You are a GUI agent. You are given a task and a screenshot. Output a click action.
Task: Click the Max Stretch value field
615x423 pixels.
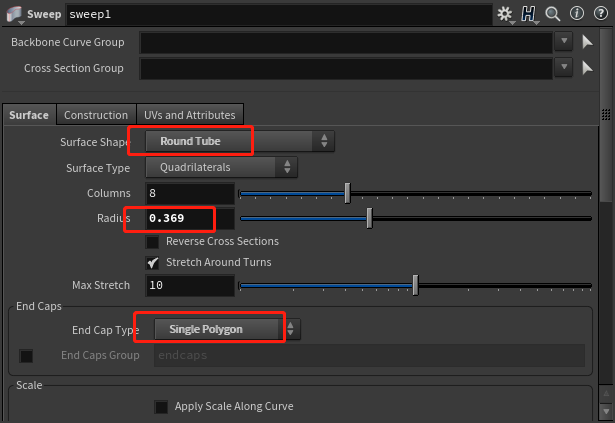coord(190,286)
